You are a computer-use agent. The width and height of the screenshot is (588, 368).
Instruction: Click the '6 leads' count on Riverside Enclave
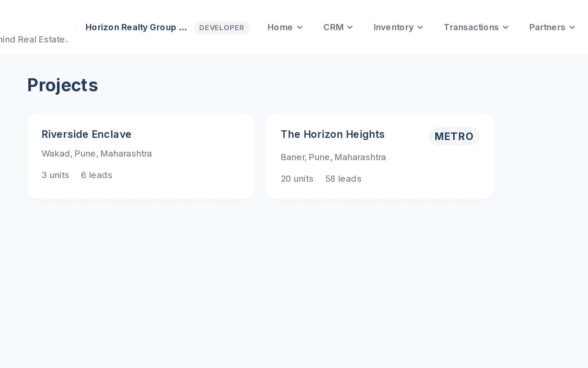click(x=96, y=175)
